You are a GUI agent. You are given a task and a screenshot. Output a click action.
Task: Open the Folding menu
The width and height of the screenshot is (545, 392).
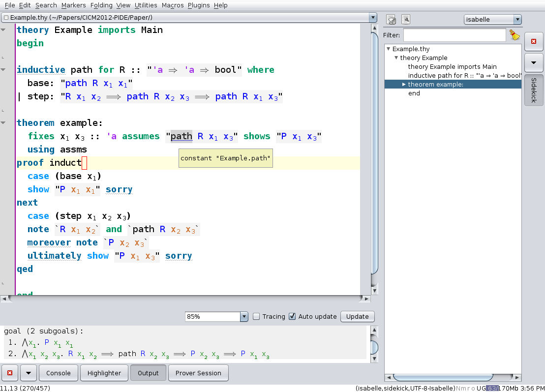(x=101, y=5)
